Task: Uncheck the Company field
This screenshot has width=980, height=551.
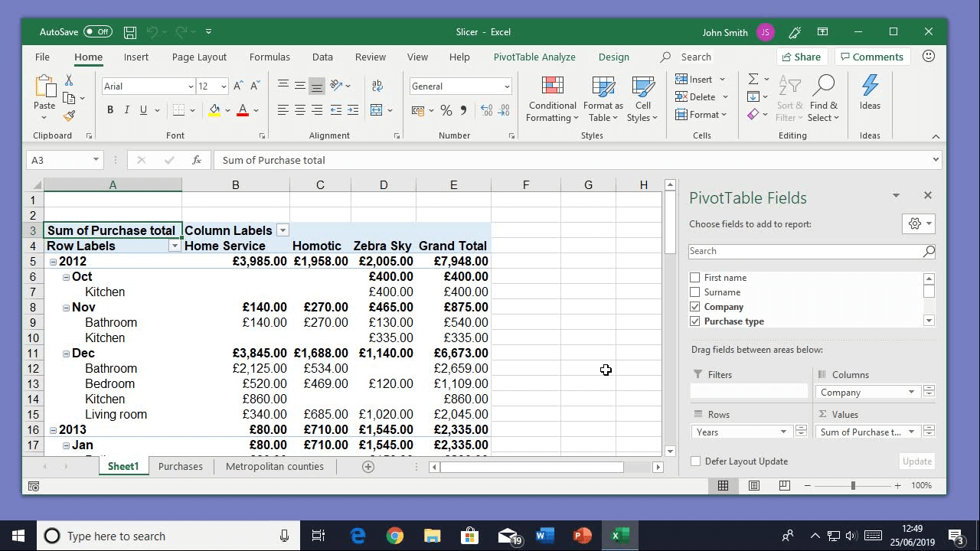Action: pos(694,306)
